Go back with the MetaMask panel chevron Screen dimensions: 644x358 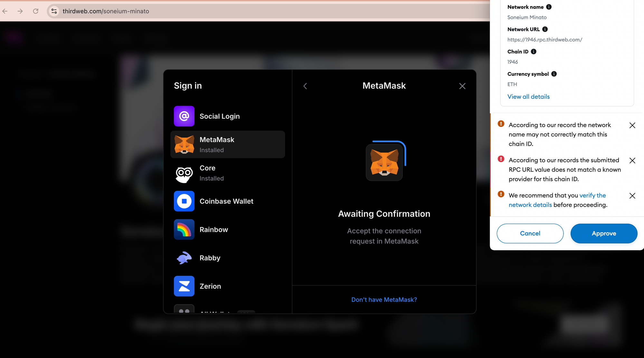(305, 86)
